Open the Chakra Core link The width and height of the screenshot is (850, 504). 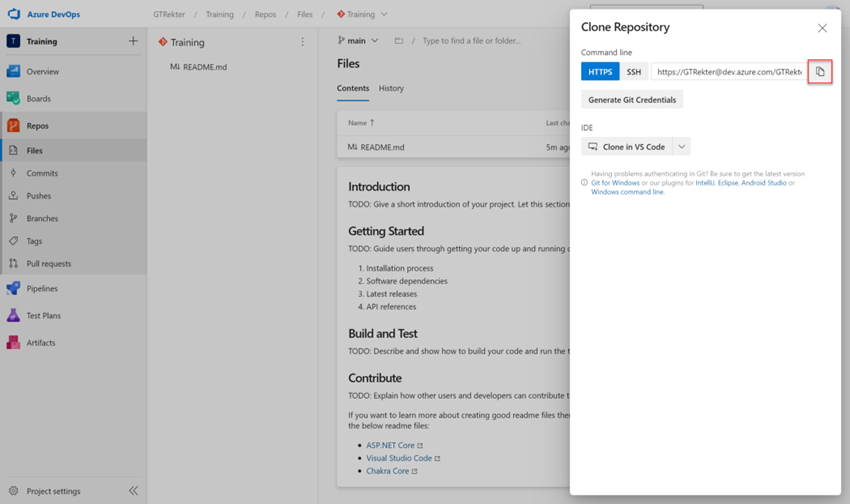[x=388, y=471]
